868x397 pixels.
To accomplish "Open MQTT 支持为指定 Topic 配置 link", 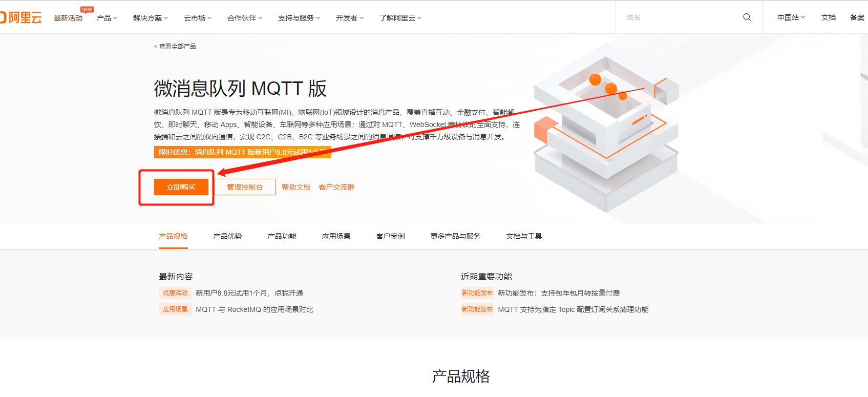I will (x=573, y=309).
